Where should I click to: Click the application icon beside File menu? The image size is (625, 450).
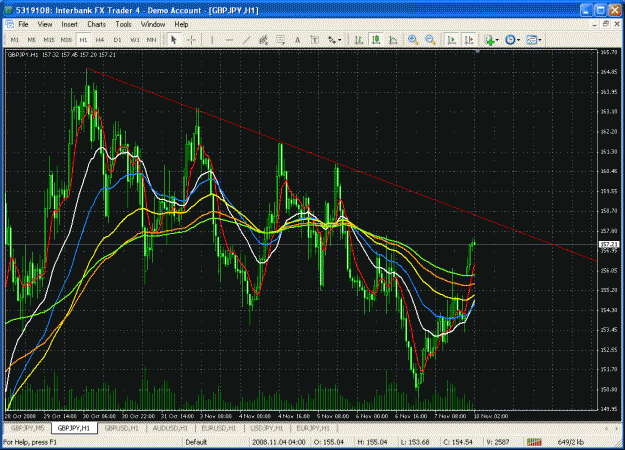click(10, 24)
